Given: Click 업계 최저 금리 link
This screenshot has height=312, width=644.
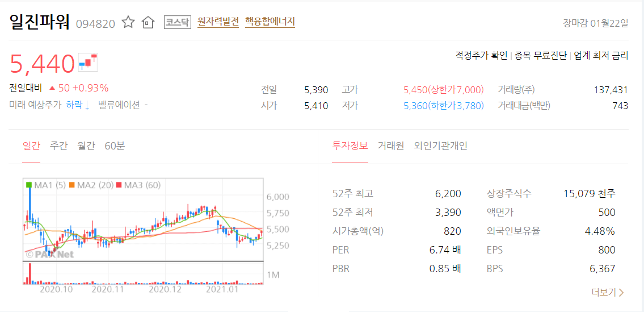Looking at the screenshot, I should point(601,56).
